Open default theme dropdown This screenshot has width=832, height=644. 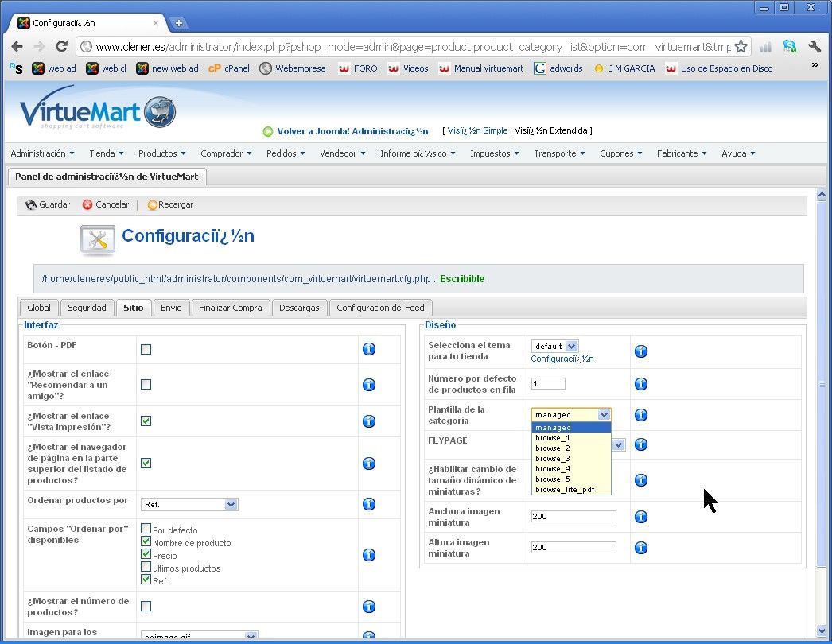554,347
